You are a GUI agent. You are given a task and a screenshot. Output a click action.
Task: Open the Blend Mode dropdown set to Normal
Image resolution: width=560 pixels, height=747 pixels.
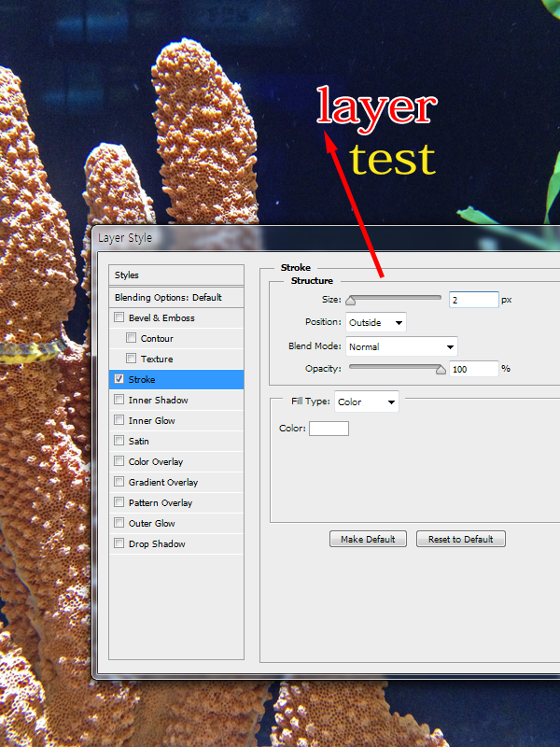[x=401, y=346]
